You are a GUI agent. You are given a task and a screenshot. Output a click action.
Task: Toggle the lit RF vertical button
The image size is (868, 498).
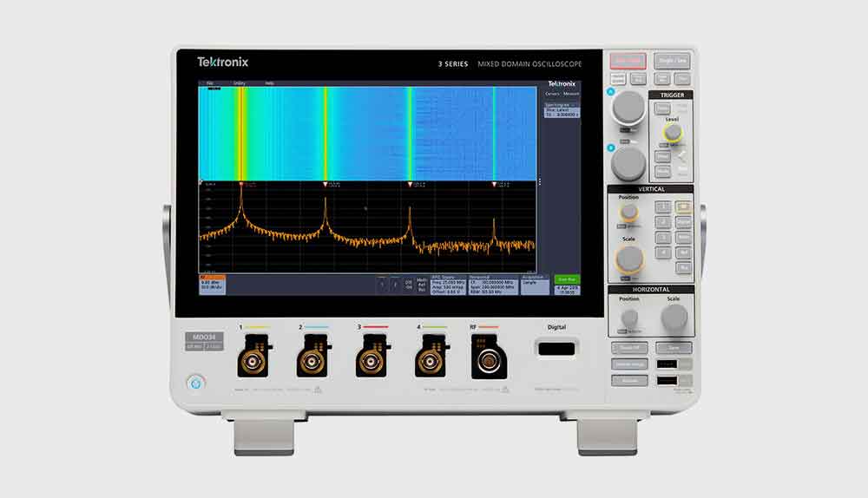pyautogui.click(x=683, y=207)
